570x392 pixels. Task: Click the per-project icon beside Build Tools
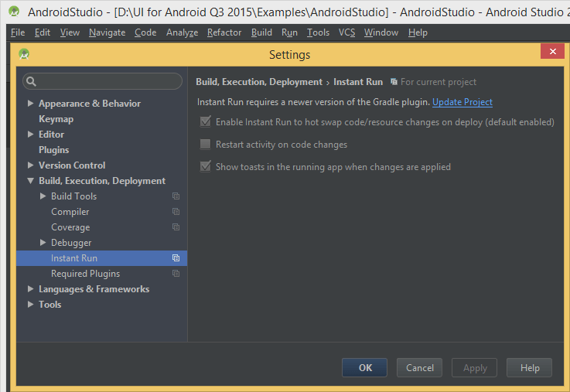176,196
